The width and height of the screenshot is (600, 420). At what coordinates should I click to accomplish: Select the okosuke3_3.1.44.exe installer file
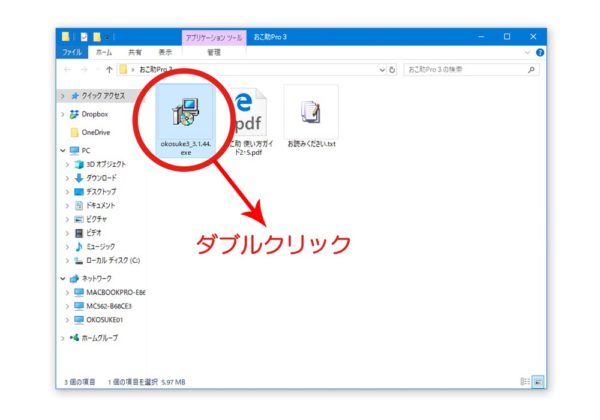(186, 121)
